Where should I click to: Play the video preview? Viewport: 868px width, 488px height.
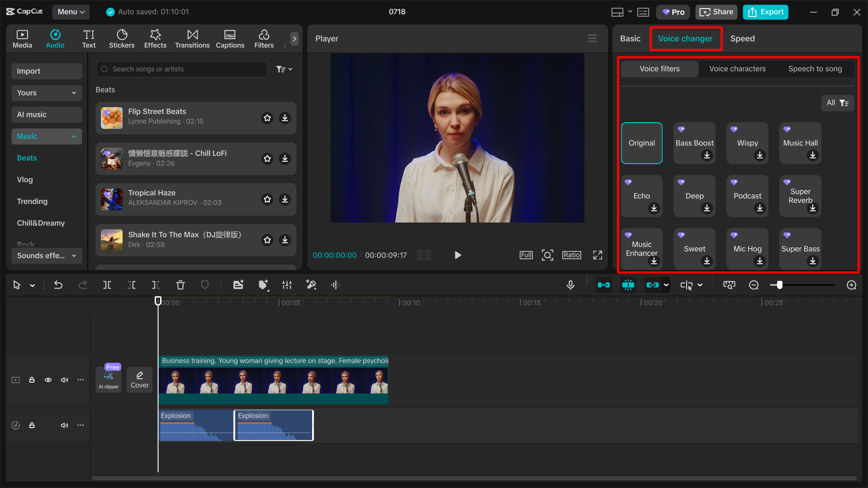[x=457, y=255]
